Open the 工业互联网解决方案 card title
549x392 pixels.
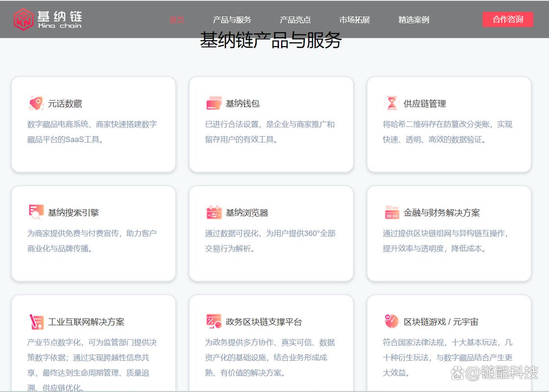point(86,322)
